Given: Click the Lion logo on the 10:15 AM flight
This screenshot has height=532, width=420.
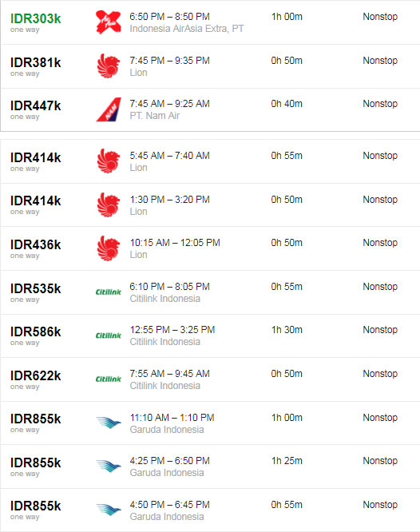Looking at the screenshot, I should point(109,248).
